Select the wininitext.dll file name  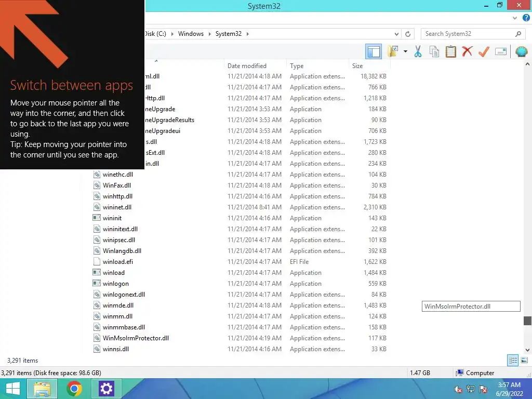[120, 229]
